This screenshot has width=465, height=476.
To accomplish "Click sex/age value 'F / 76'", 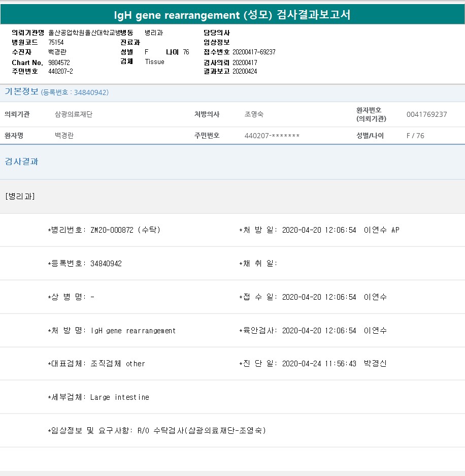I will coord(415,136).
